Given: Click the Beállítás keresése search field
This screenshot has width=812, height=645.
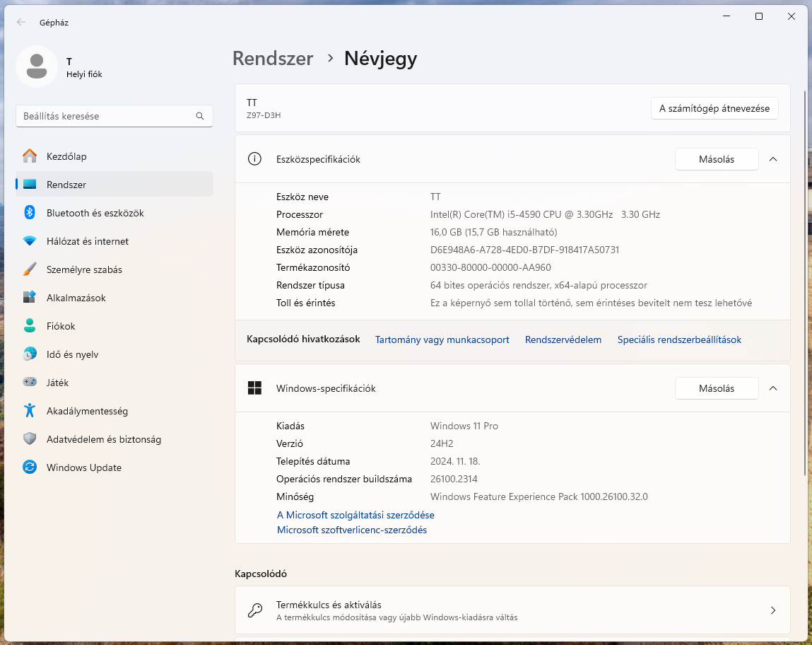Looking at the screenshot, I should click(106, 116).
